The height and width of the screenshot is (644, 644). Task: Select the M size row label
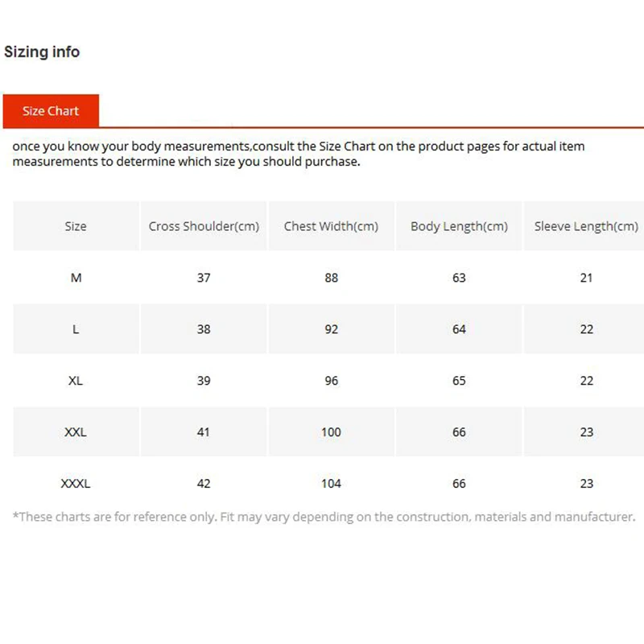pyautogui.click(x=76, y=278)
